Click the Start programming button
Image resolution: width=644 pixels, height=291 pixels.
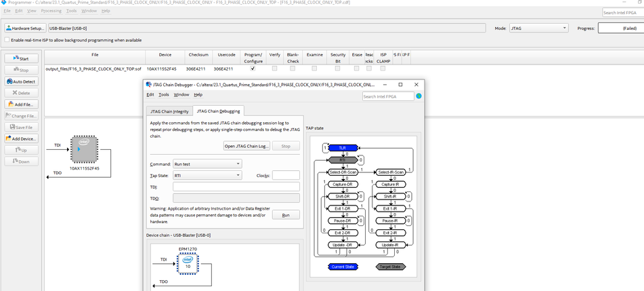(x=21, y=59)
